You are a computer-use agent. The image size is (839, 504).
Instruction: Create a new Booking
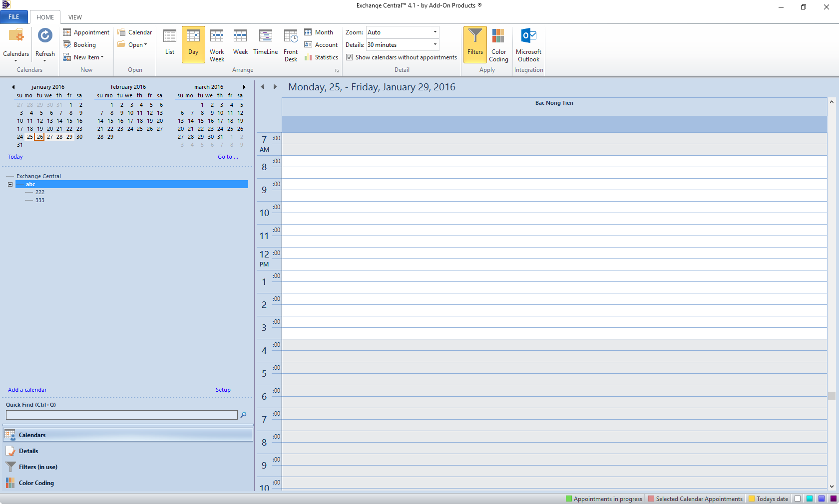(x=79, y=45)
